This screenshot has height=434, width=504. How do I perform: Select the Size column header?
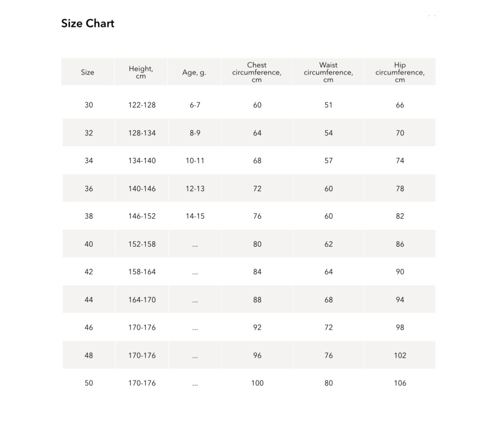[x=88, y=72]
